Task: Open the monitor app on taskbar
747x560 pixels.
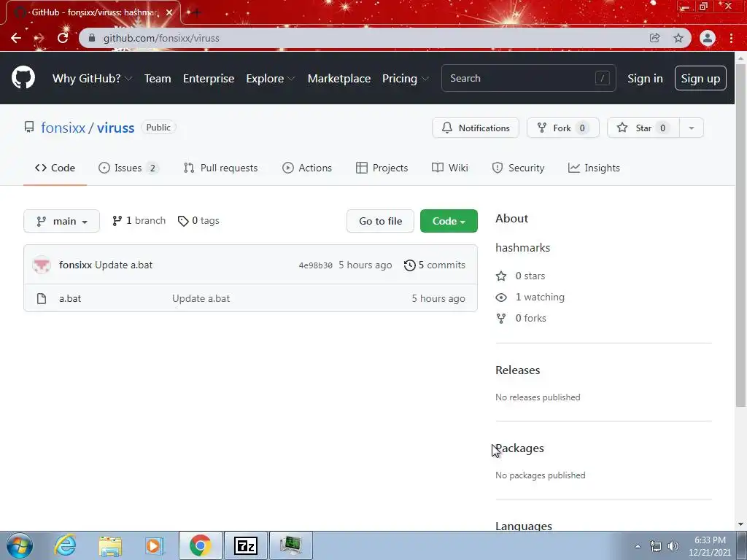Action: tap(291, 545)
